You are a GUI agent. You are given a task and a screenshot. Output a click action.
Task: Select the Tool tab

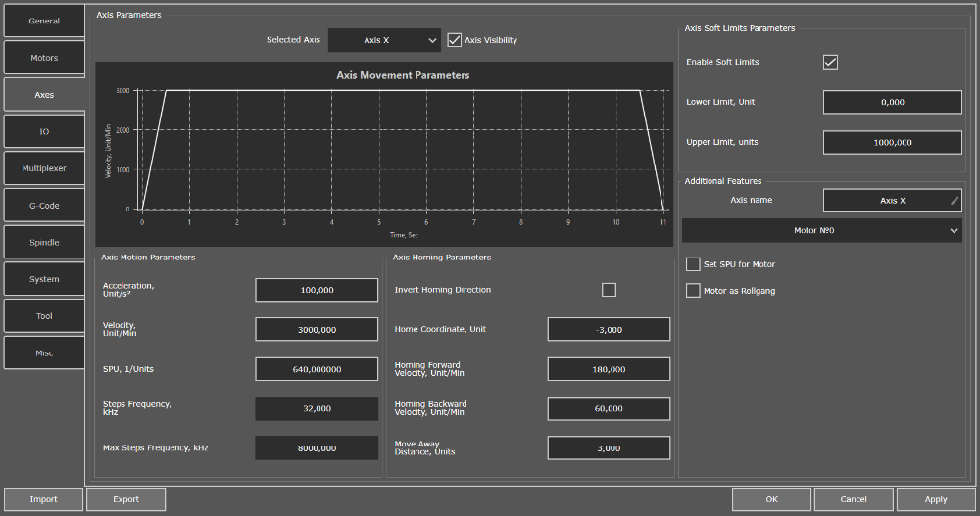coord(44,316)
